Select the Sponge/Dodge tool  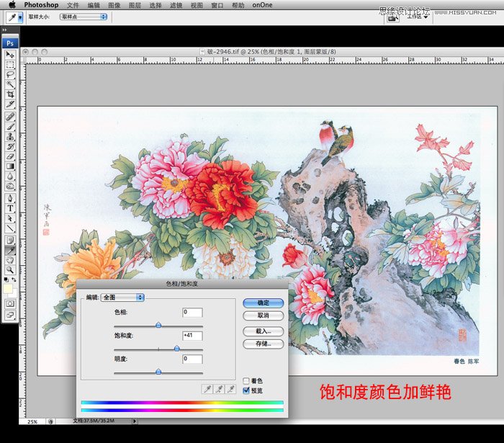click(x=10, y=186)
